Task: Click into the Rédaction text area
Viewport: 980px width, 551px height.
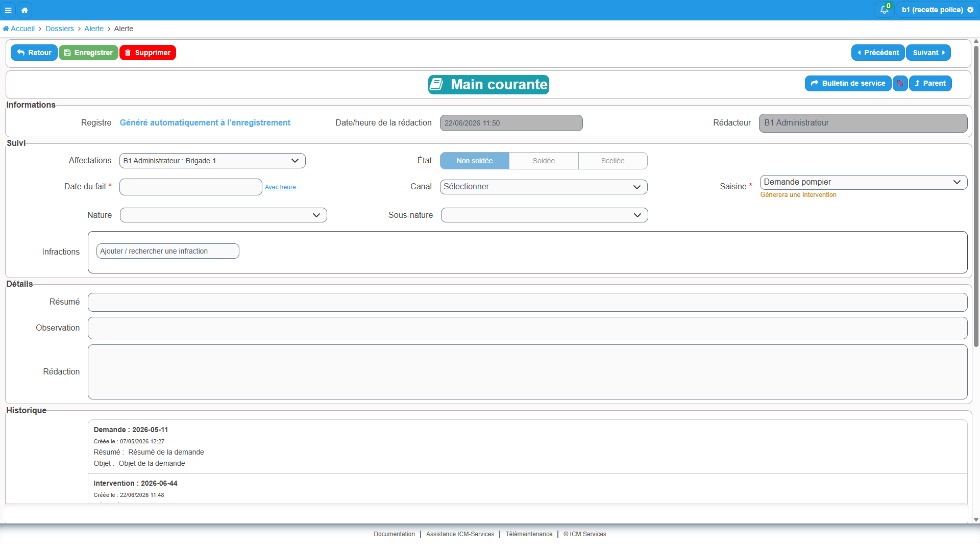Action: pyautogui.click(x=528, y=372)
